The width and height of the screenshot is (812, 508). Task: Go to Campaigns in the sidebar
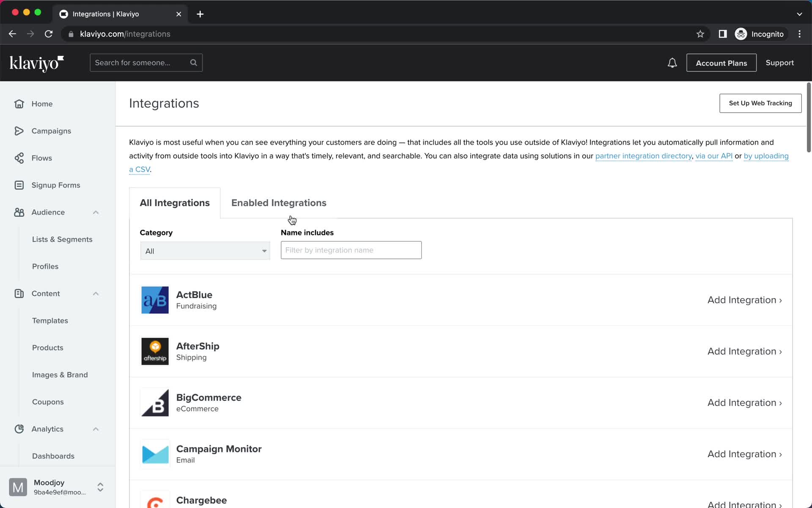coord(51,131)
